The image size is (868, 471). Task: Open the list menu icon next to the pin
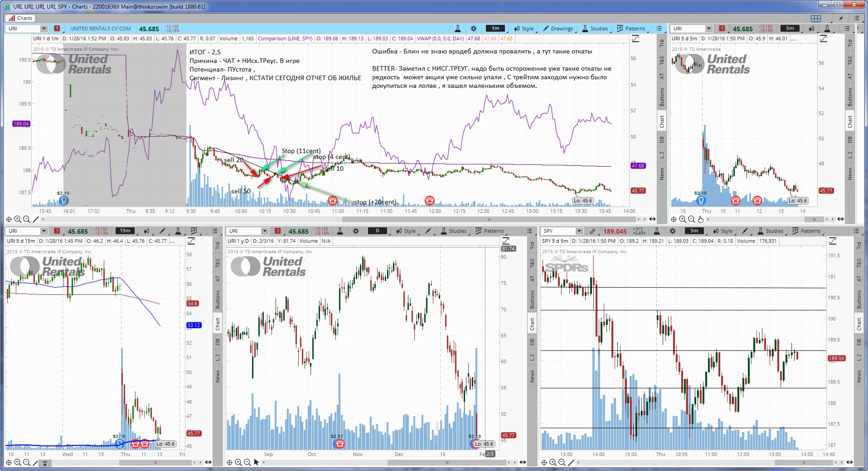(857, 18)
